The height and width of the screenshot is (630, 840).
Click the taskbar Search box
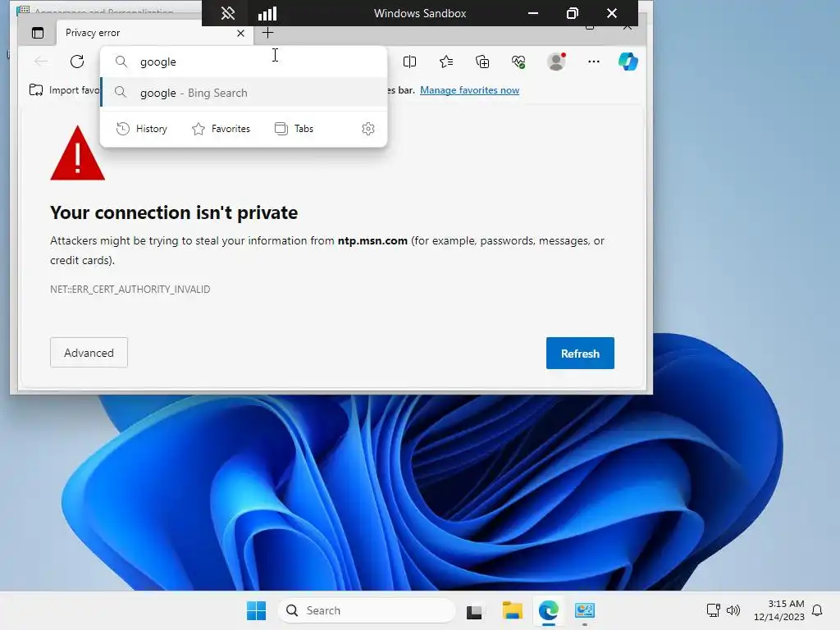tap(367, 610)
